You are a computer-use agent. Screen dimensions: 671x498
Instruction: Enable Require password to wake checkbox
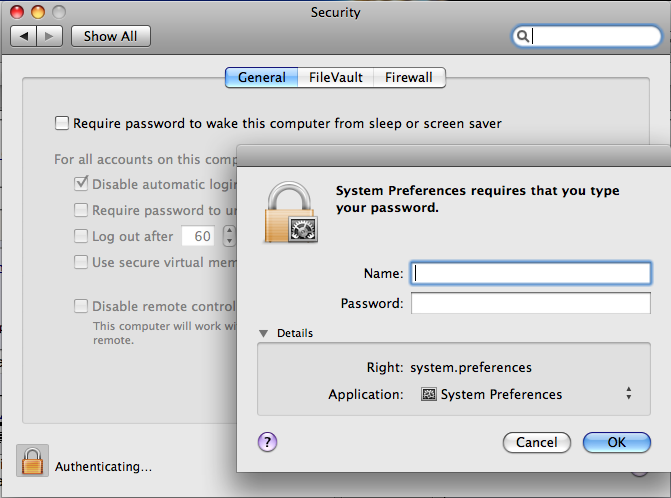(x=62, y=124)
